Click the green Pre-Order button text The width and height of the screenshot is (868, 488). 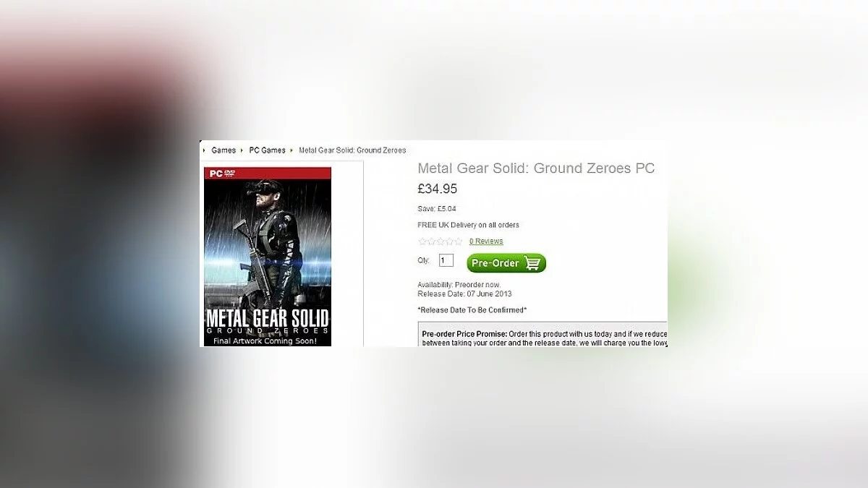[x=495, y=263]
